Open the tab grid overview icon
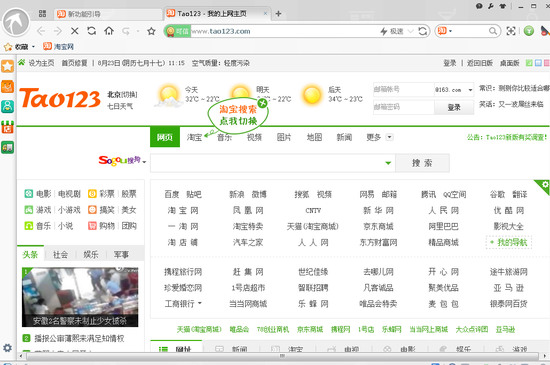Screen dimensions: 550x365 point(42,14)
